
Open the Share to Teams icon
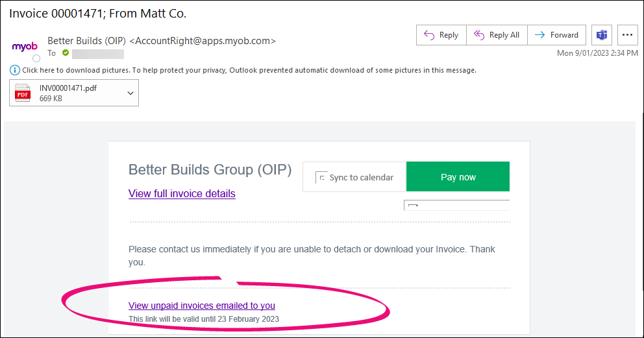(602, 35)
